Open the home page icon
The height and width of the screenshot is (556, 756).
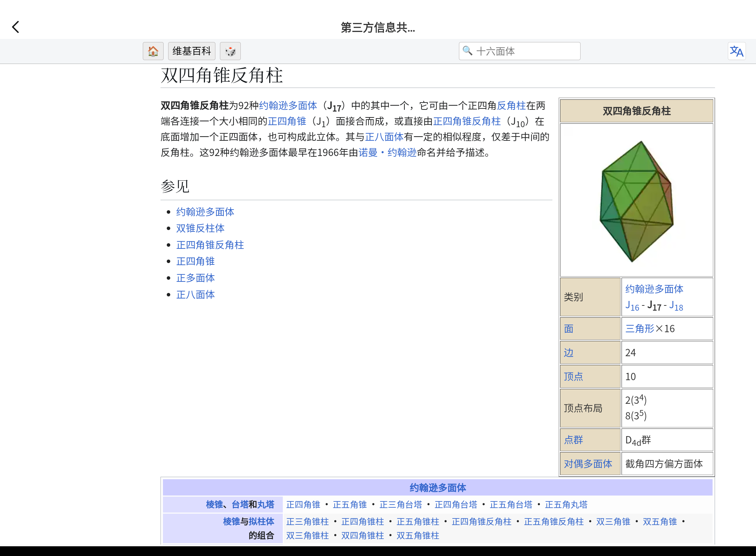(x=153, y=51)
